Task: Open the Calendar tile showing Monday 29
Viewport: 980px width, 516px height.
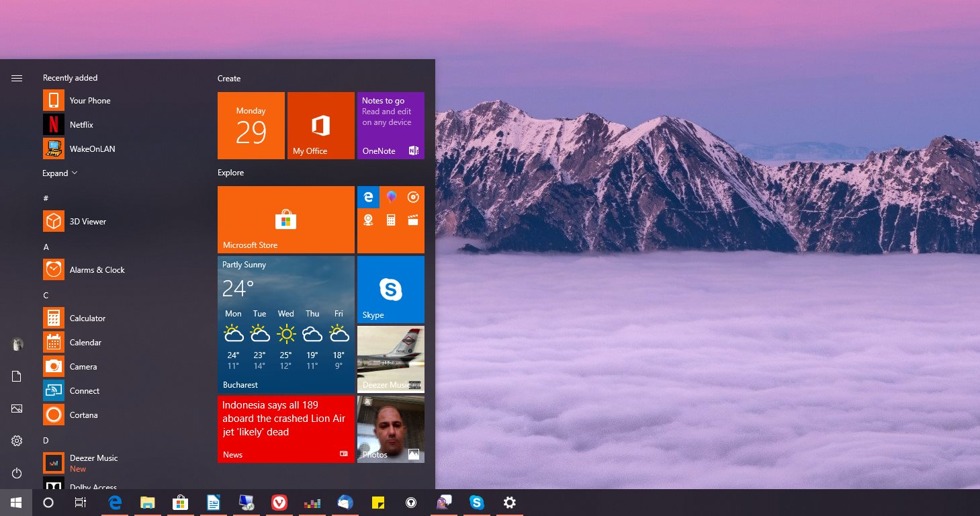Action: click(x=251, y=126)
